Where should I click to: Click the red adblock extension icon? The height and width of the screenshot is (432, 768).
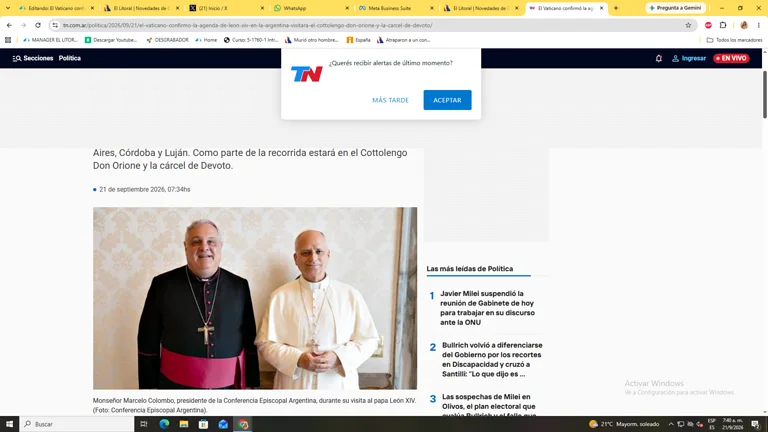point(708,25)
